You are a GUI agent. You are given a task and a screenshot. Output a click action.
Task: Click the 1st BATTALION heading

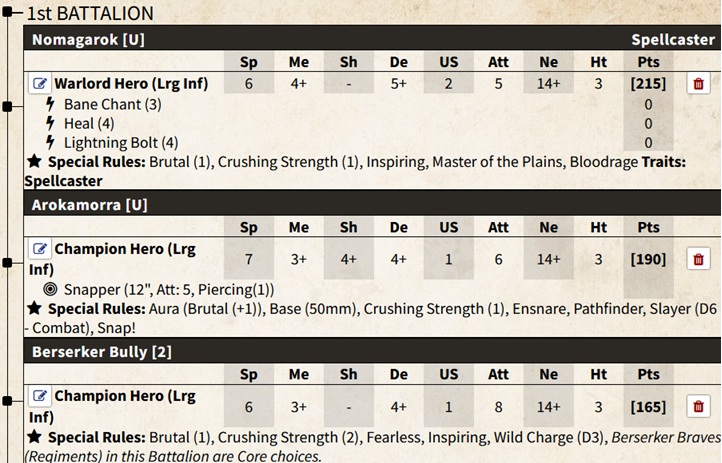(x=90, y=13)
